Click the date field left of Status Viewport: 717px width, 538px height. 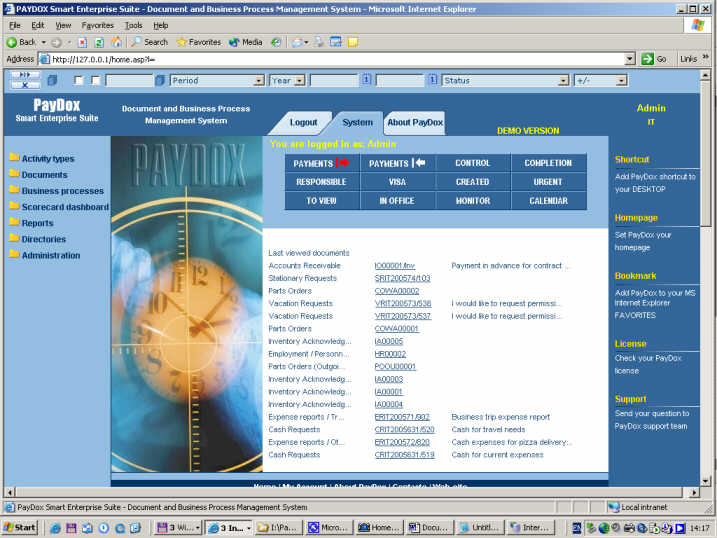point(400,80)
